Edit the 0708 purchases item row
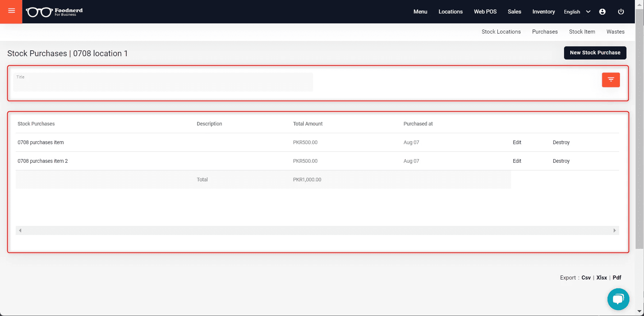 point(517,142)
